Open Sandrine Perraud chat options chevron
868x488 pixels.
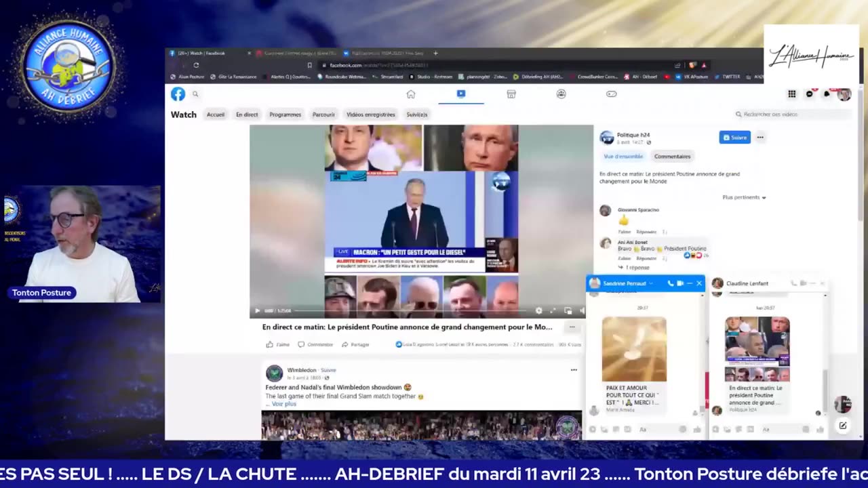[651, 283]
